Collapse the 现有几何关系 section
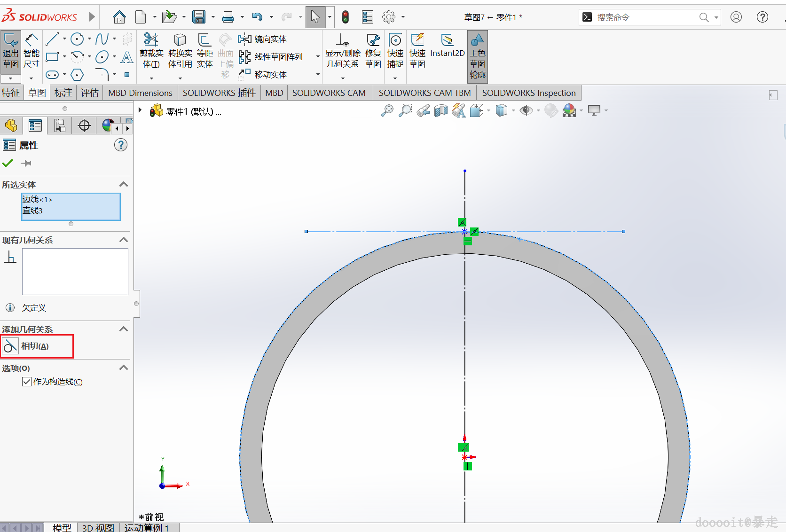Screen dimensions: 786x532 coord(124,240)
